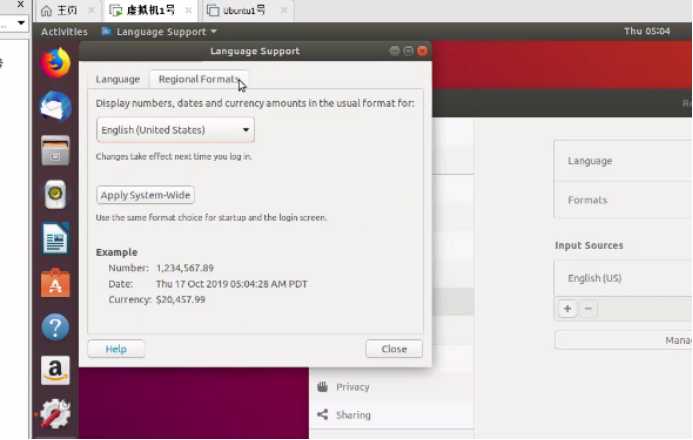The height and width of the screenshot is (440, 693).
Task: Switch to the Language tab
Action: pyautogui.click(x=118, y=79)
